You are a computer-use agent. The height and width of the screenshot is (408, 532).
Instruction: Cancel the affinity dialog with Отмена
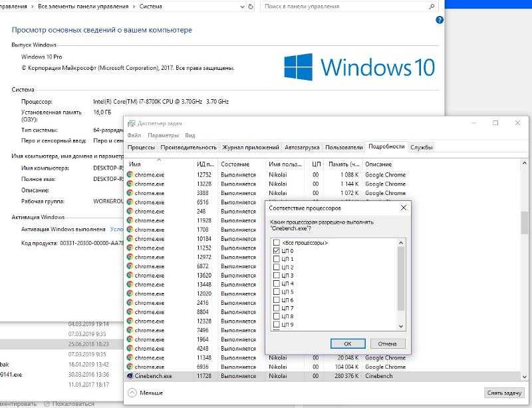click(388, 343)
